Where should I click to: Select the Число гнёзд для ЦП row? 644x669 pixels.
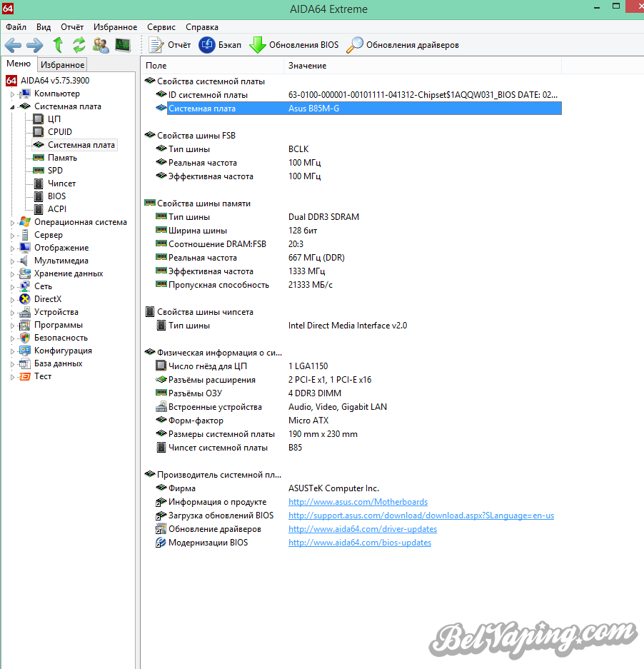click(358, 366)
